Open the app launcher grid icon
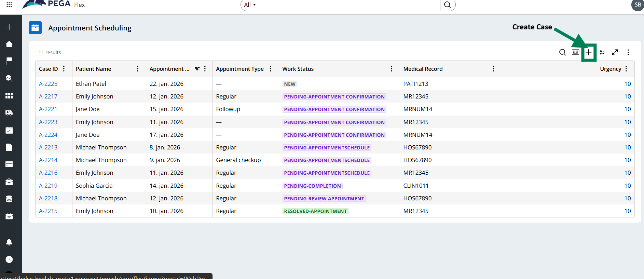The height and width of the screenshot is (279, 644). (9, 5)
